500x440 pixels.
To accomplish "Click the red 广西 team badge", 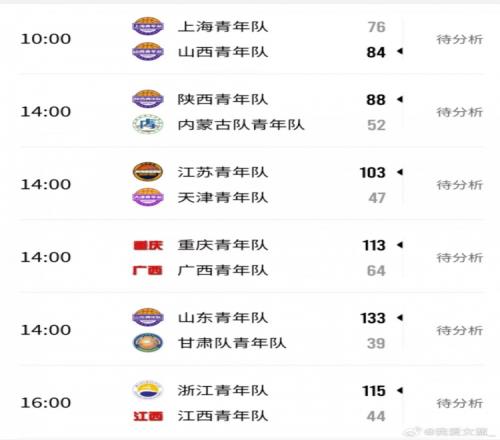I will pyautogui.click(x=148, y=270).
